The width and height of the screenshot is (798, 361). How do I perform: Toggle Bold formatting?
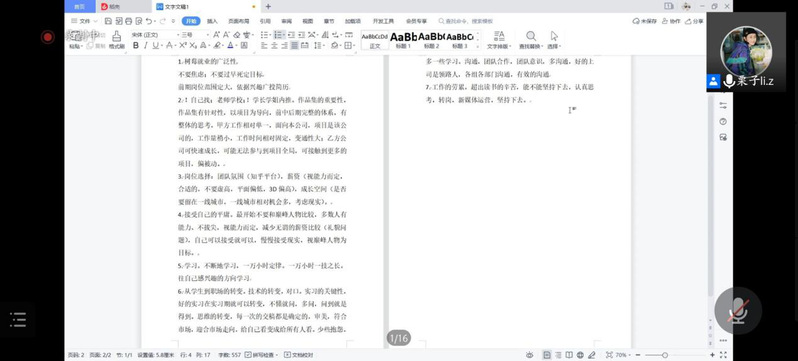(136, 45)
